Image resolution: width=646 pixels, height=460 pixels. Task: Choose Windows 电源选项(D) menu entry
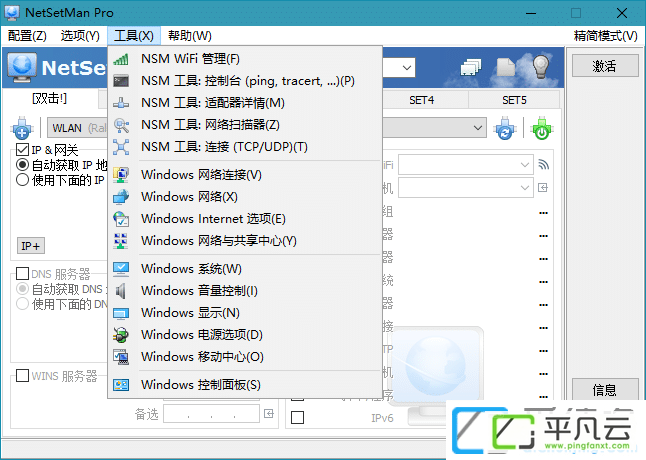pyautogui.click(x=245, y=335)
